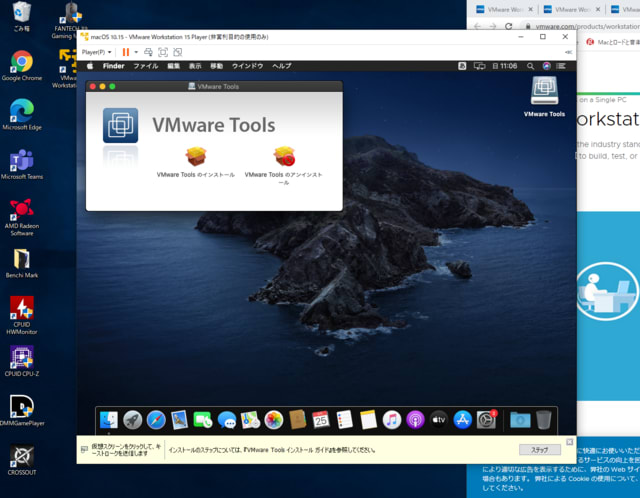Open System Preferences in the dock

click(x=487, y=420)
